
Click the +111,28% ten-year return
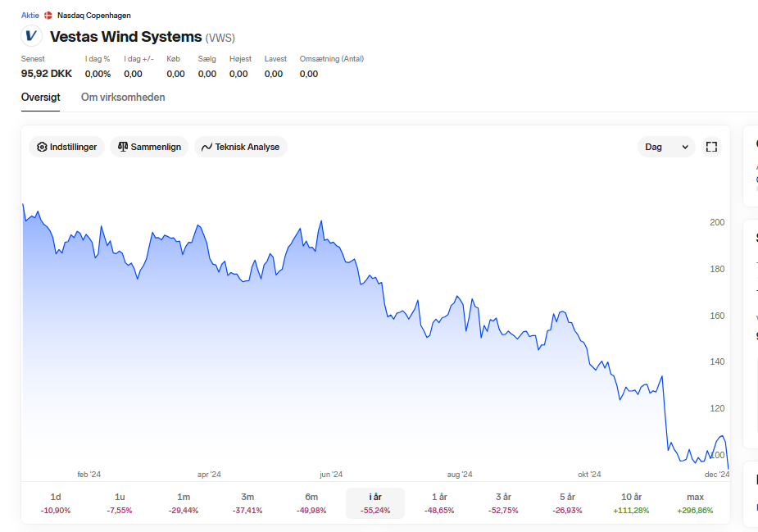(631, 511)
